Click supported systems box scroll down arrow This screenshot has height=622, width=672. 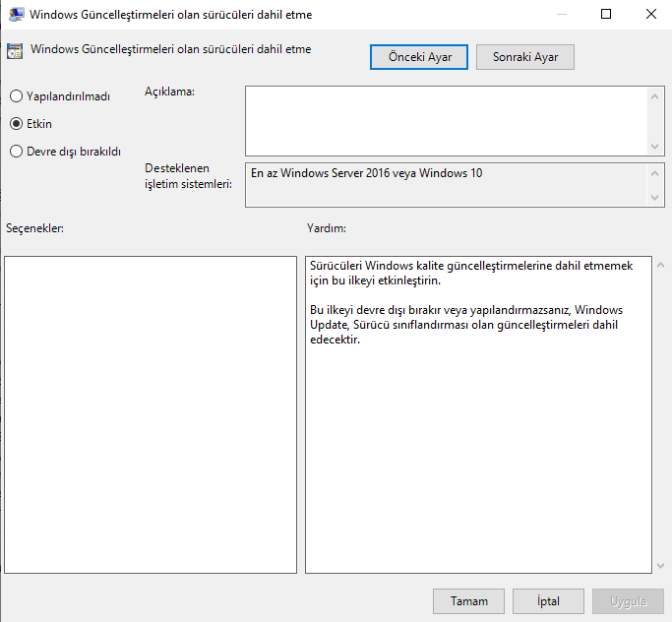(x=654, y=197)
